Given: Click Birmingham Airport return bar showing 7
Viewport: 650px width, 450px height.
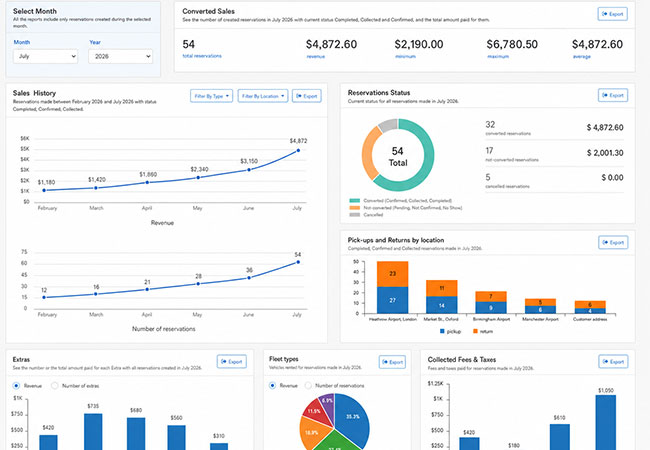Looking at the screenshot, I should [491, 296].
